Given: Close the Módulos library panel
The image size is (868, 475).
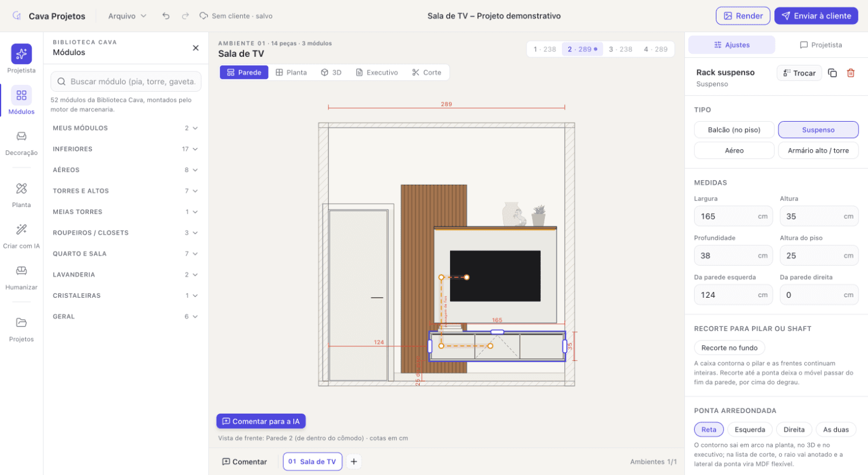Looking at the screenshot, I should click(195, 48).
